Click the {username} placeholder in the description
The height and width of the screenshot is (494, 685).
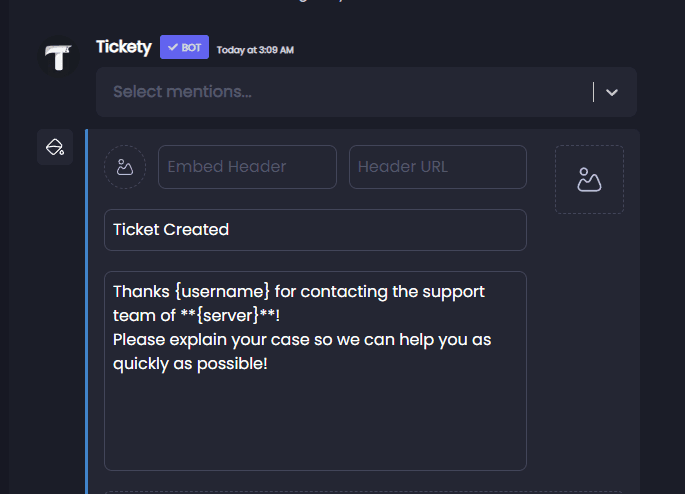click(x=222, y=291)
